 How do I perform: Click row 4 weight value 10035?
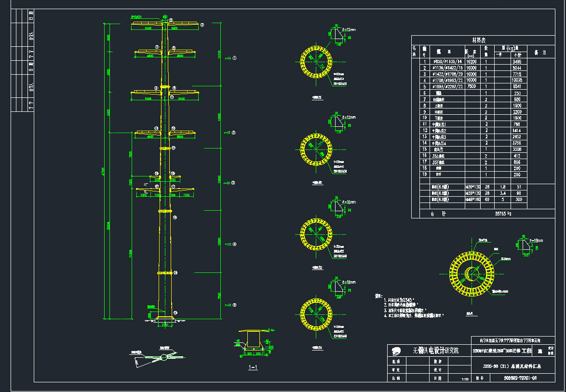point(517,80)
